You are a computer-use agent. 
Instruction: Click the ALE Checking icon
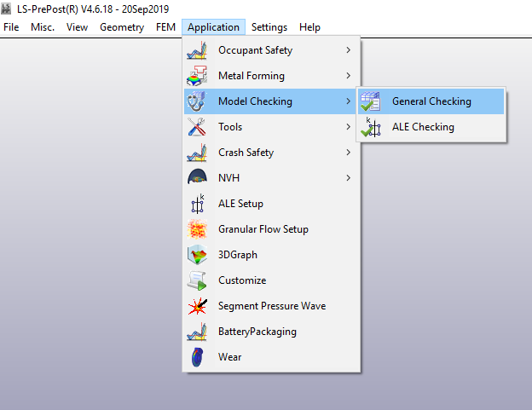[371, 127]
